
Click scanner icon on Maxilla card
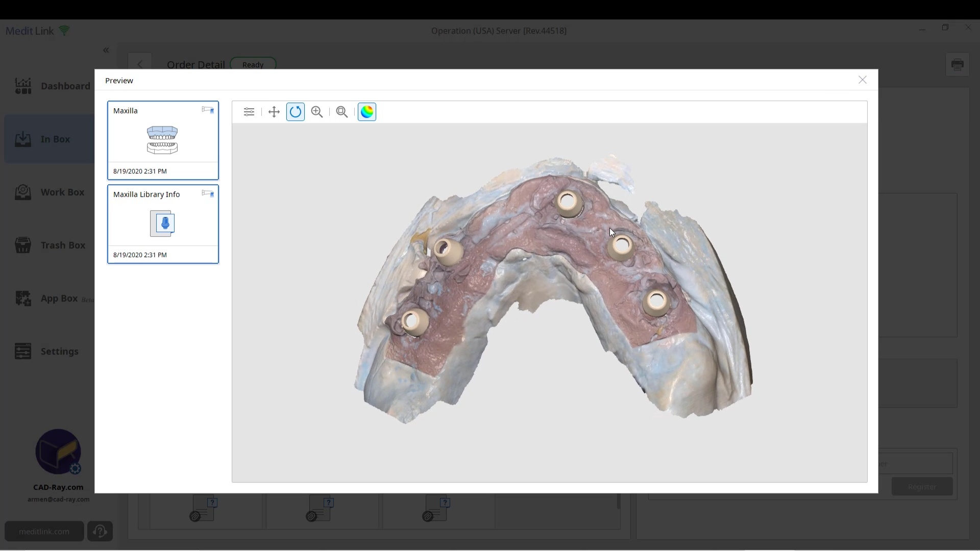208,110
